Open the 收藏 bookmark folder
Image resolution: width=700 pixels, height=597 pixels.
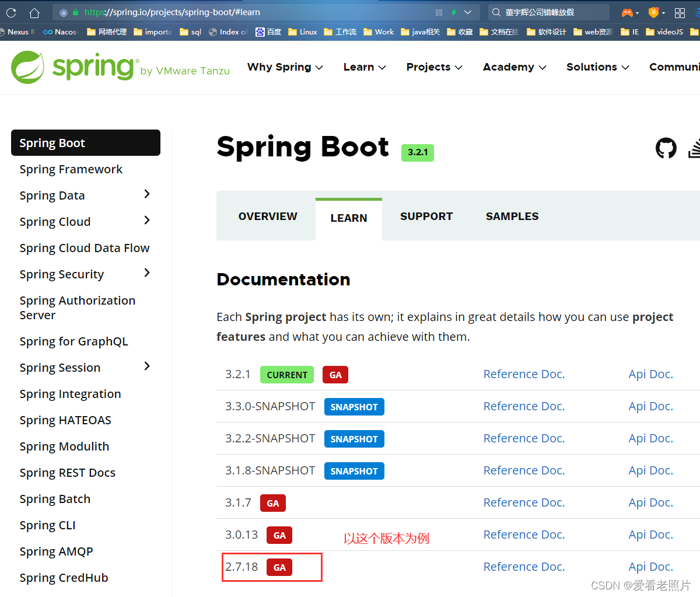coord(460,32)
